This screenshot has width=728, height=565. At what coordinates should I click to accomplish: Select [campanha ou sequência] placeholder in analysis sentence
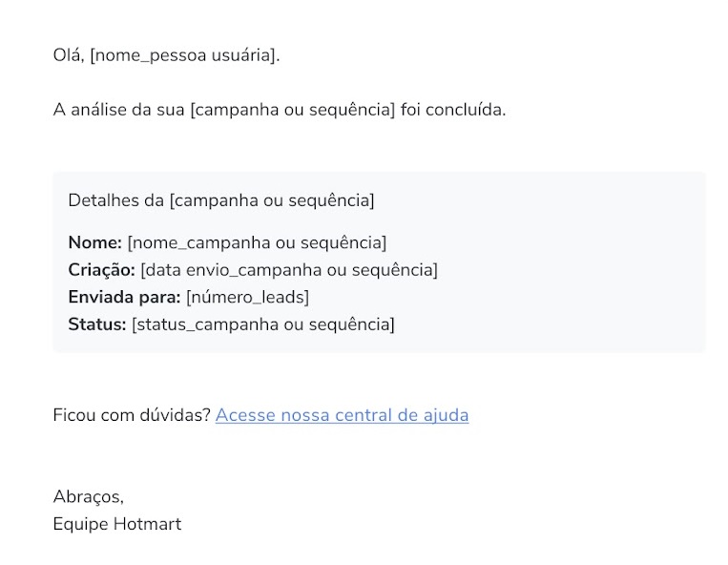coord(292,110)
